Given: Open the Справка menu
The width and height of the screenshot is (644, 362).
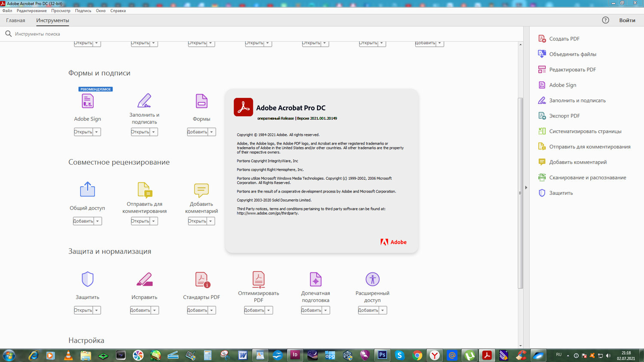Looking at the screenshot, I should 118,11.
